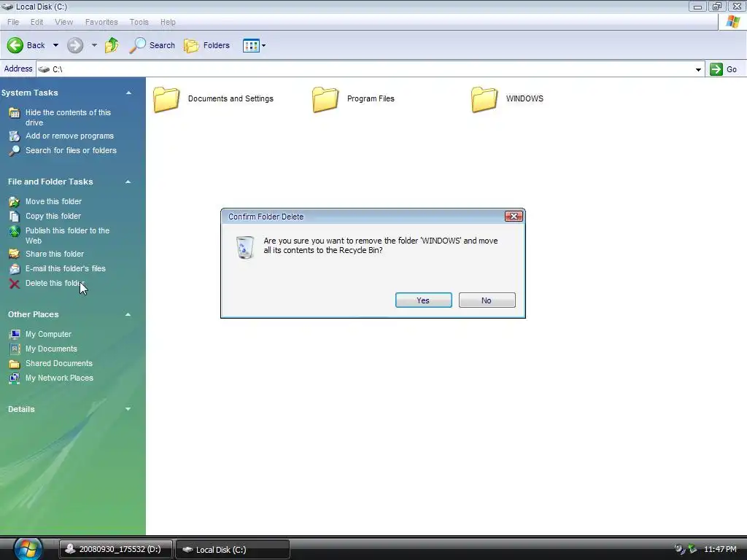747x560 pixels.
Task: Confirm deletion with the Yes button
Action: point(424,300)
